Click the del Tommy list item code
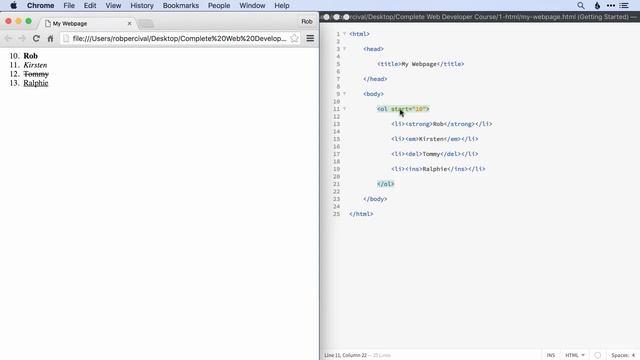This screenshot has width=640, height=360. pos(435,154)
